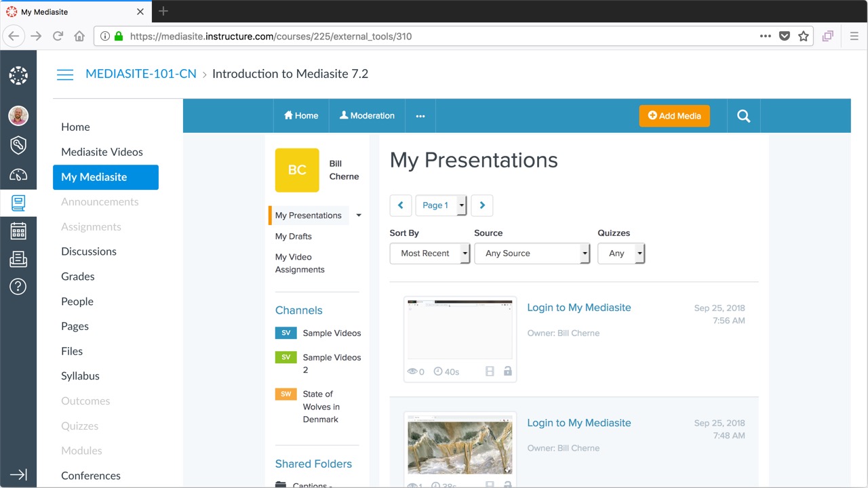Expand global navigation arrow at bottom
The width and height of the screenshot is (868, 488).
(x=18, y=474)
